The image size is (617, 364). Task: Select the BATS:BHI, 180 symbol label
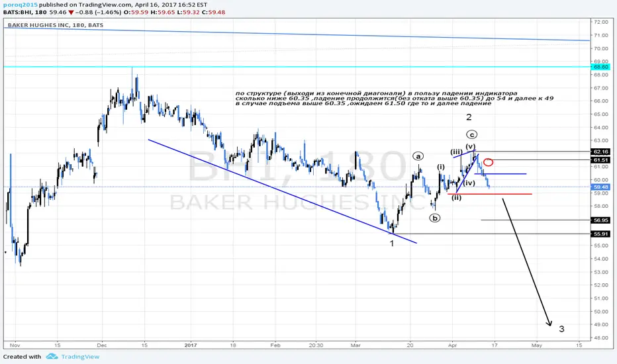tap(24, 12)
